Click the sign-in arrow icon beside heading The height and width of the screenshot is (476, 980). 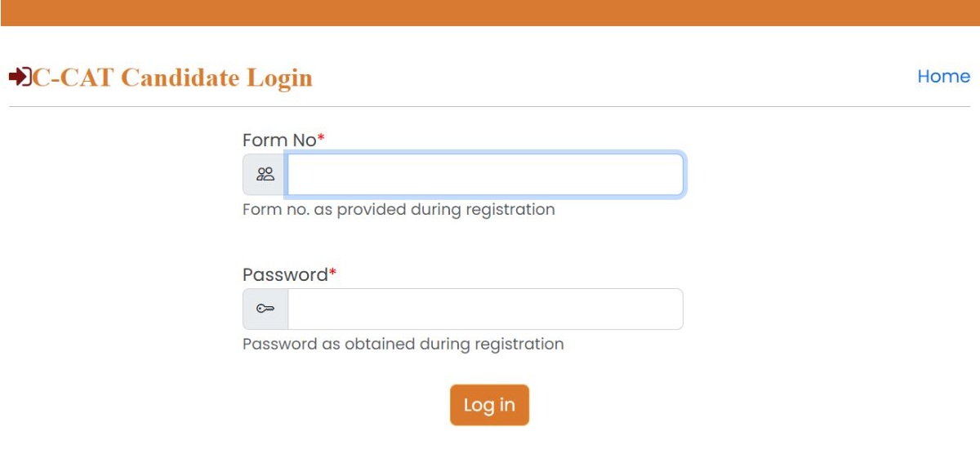click(x=19, y=77)
